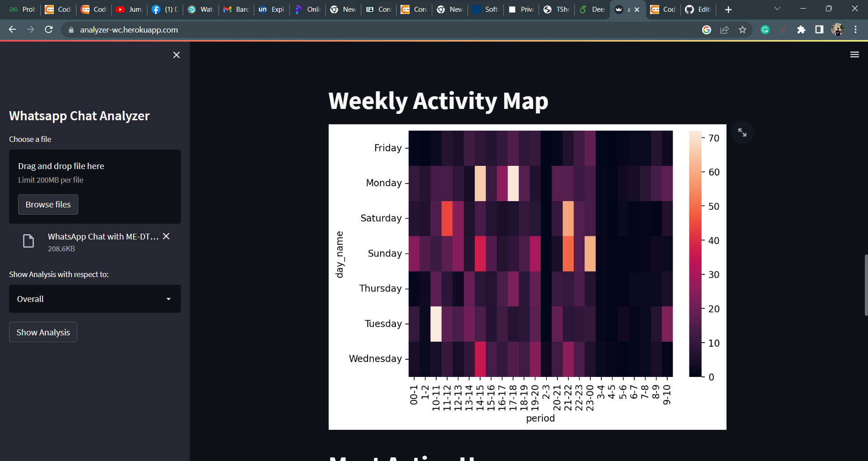Click the Browse files button
Image resolution: width=868 pixels, height=461 pixels.
coord(48,204)
